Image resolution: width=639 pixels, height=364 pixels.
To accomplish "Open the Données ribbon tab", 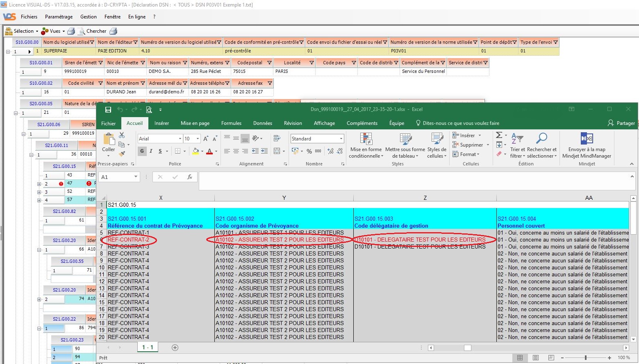I will tap(263, 123).
